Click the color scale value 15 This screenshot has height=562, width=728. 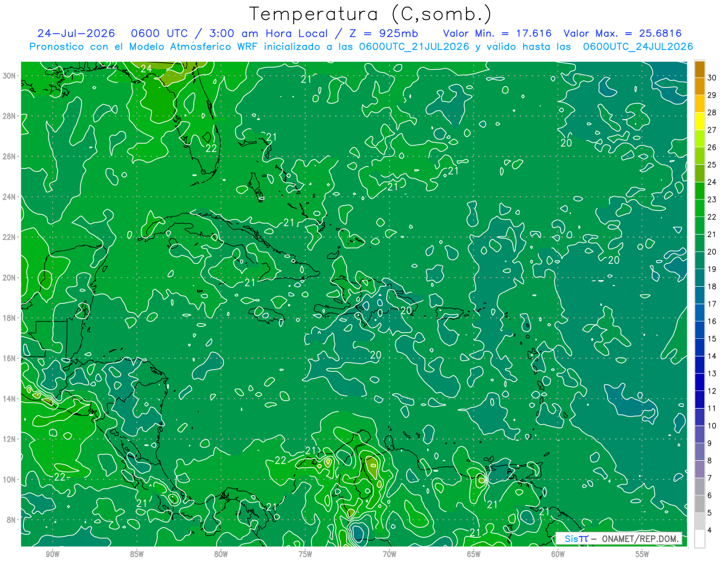pyautogui.click(x=712, y=338)
